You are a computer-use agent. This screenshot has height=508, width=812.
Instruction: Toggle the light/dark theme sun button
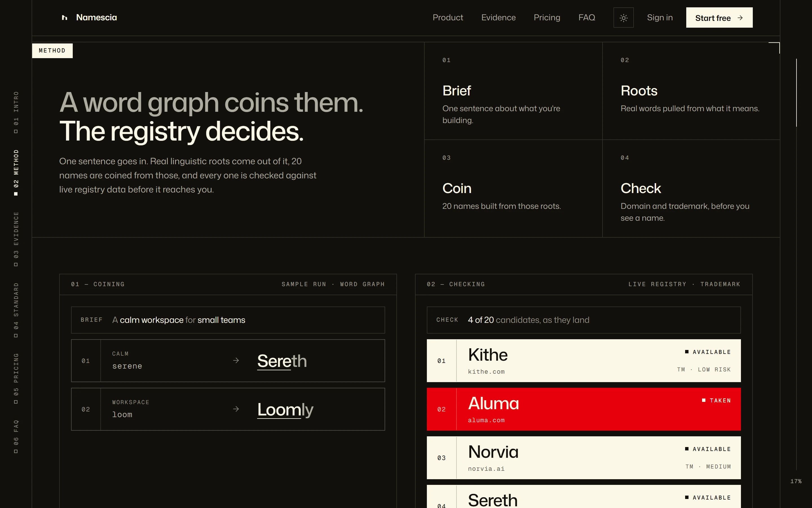click(623, 17)
